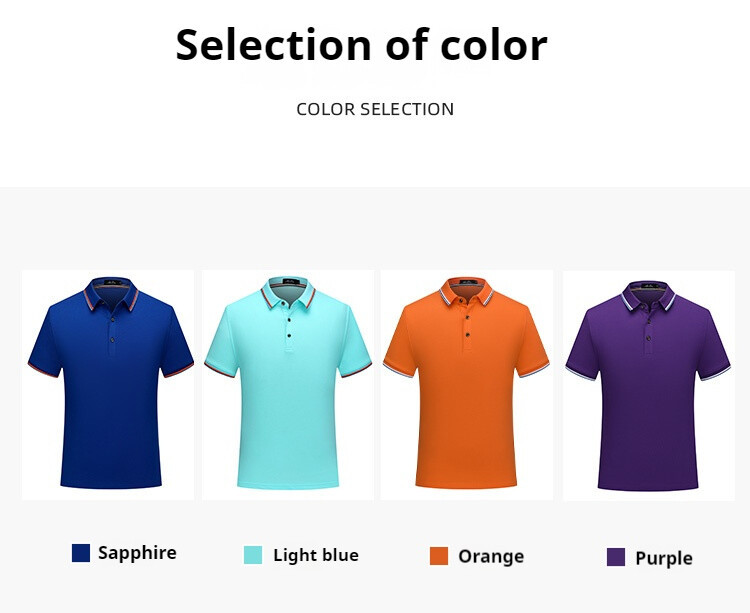Screen dimensions: 750x613
Task: Click the Sapphire color swatch square
Action: pyautogui.click(x=81, y=553)
